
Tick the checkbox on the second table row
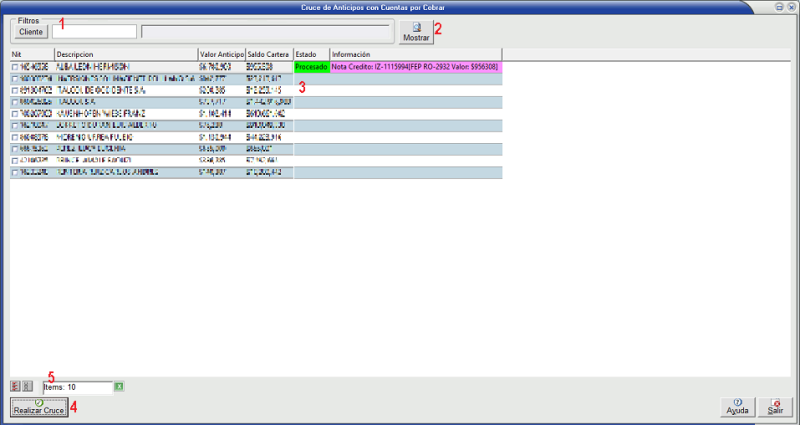[x=14, y=78]
